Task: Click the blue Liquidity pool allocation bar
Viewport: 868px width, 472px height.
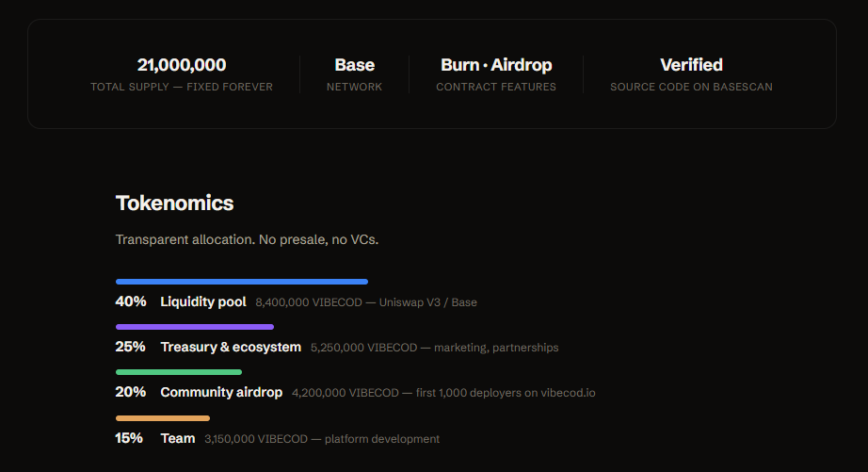Action: (242, 282)
